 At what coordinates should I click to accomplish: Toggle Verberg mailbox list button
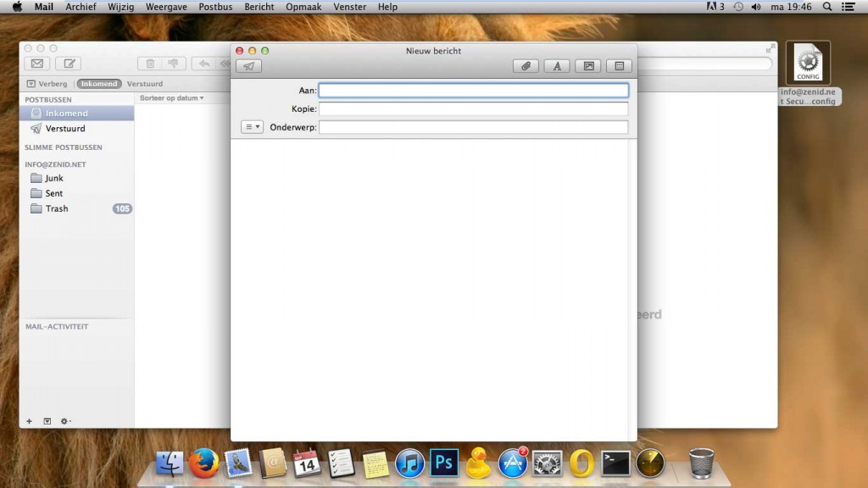click(47, 84)
